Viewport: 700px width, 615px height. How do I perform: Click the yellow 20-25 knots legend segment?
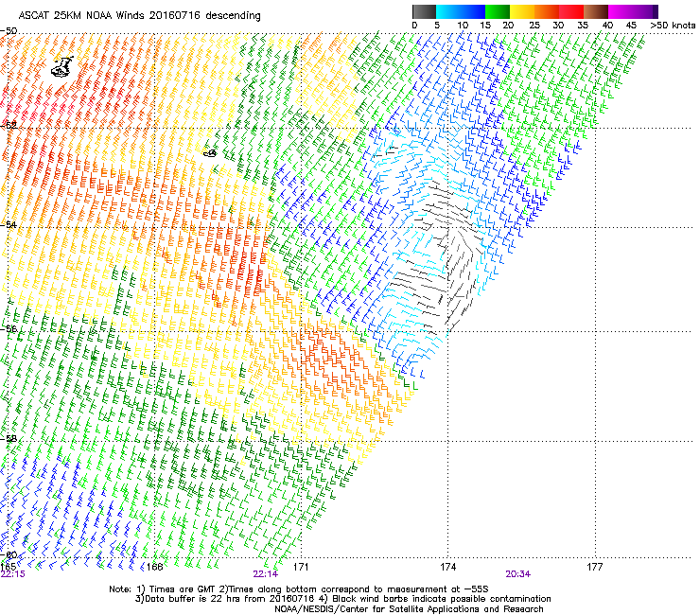522,11
